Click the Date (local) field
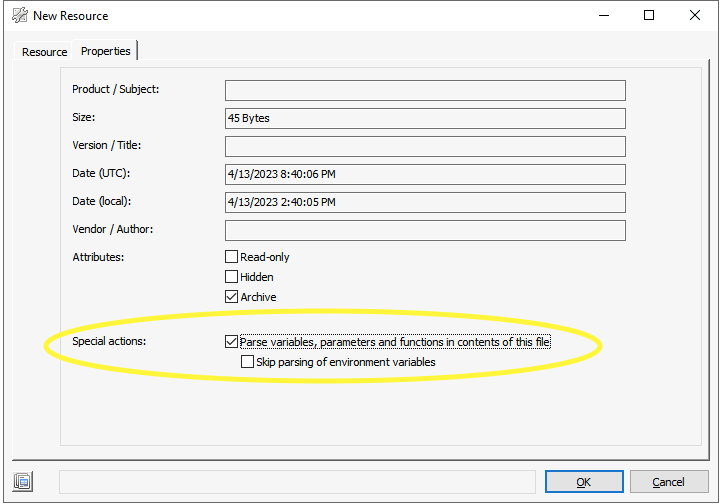 coord(425,202)
